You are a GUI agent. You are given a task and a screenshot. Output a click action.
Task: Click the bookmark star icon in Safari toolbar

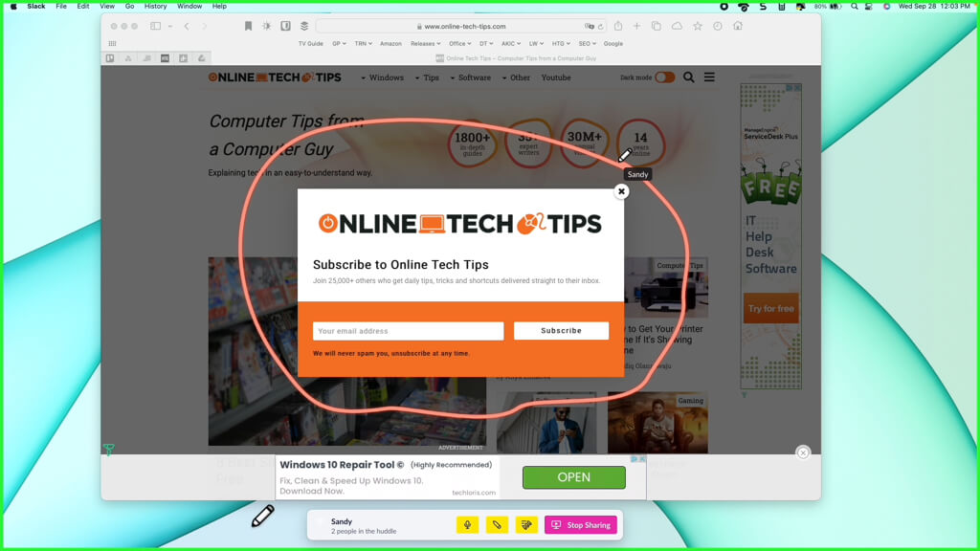pos(698,26)
